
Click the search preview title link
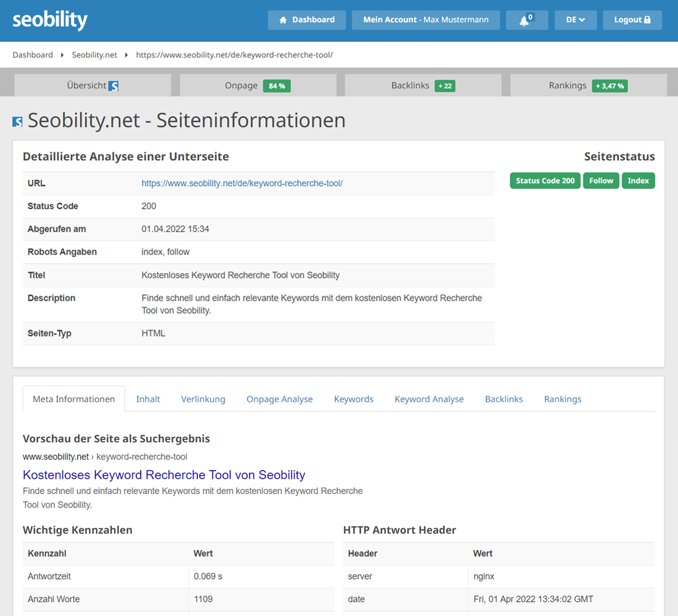pos(164,475)
